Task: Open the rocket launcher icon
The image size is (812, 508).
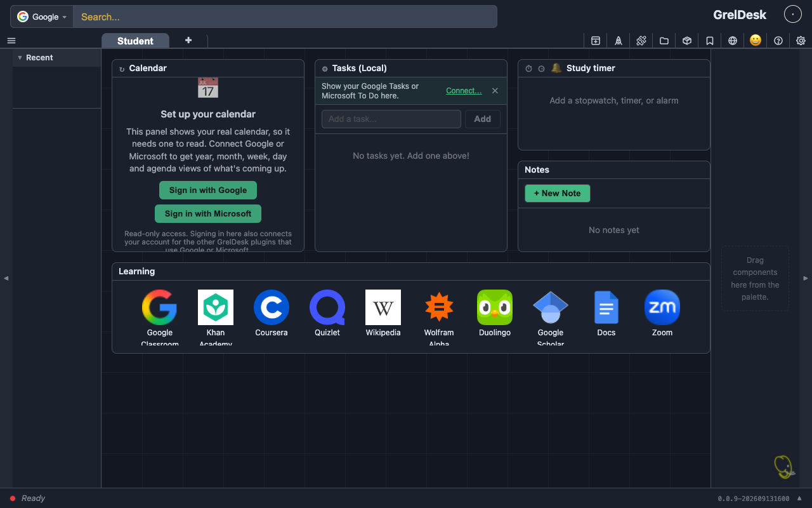Action: (619, 41)
